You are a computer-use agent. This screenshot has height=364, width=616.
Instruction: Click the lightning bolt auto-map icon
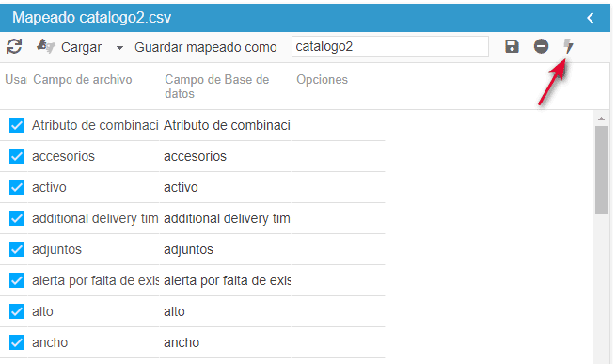pyautogui.click(x=568, y=46)
